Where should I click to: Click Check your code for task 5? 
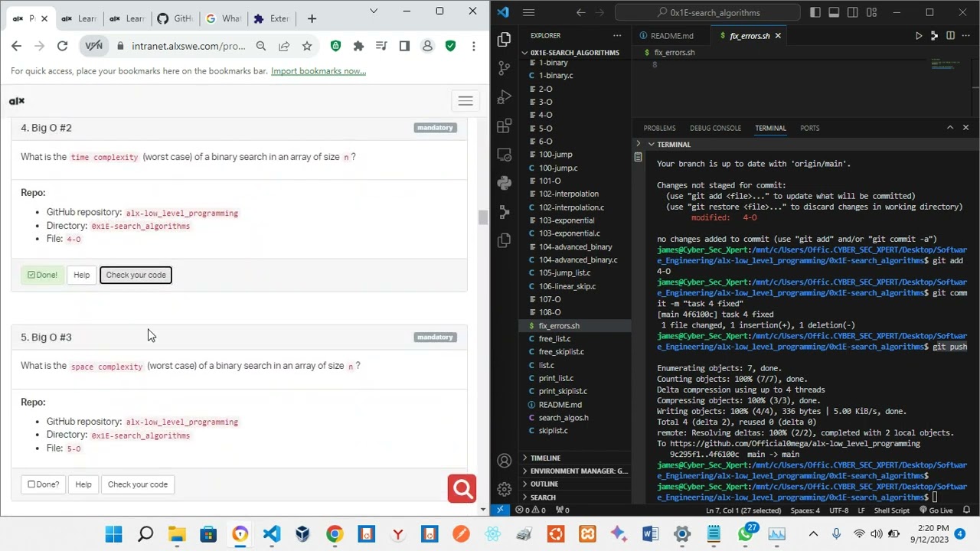coord(138,484)
